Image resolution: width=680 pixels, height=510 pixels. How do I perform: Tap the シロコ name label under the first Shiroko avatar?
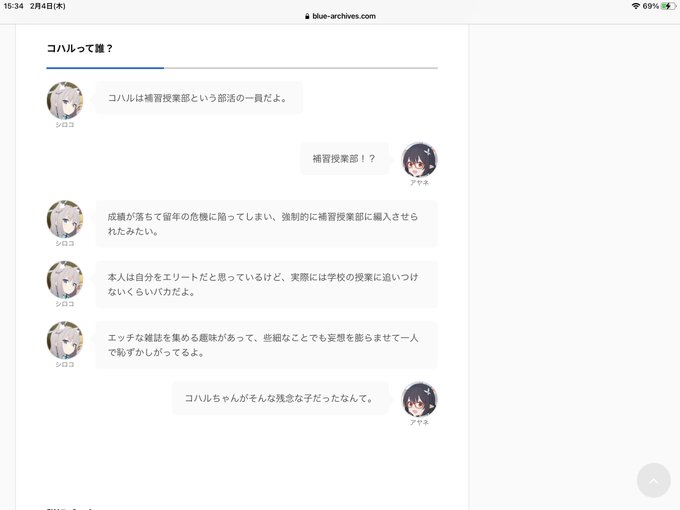[65, 124]
